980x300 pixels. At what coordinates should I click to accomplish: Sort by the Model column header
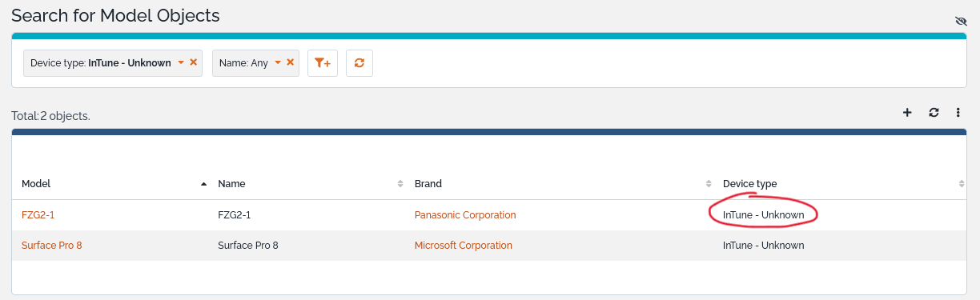point(36,184)
